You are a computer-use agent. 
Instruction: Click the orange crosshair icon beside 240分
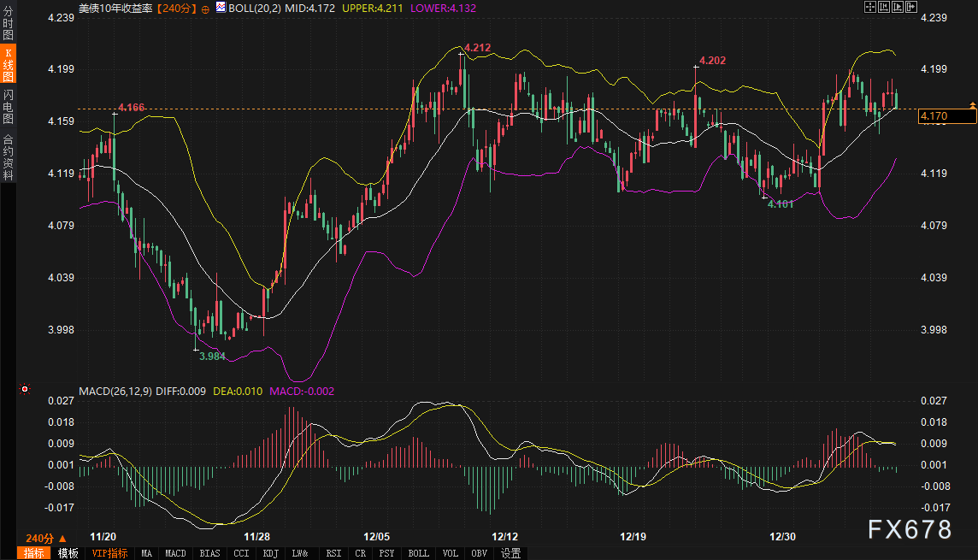tap(205, 9)
